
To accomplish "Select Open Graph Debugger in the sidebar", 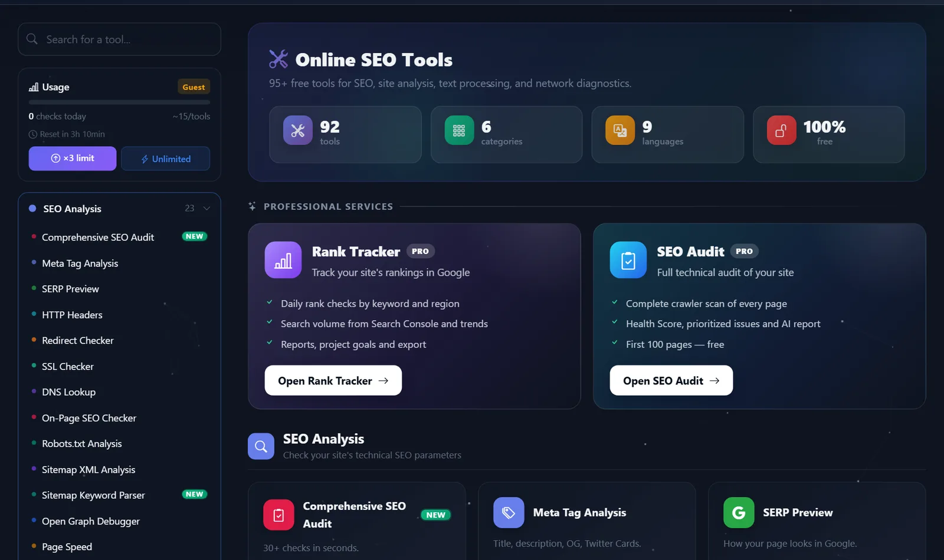I will [x=119, y=521].
